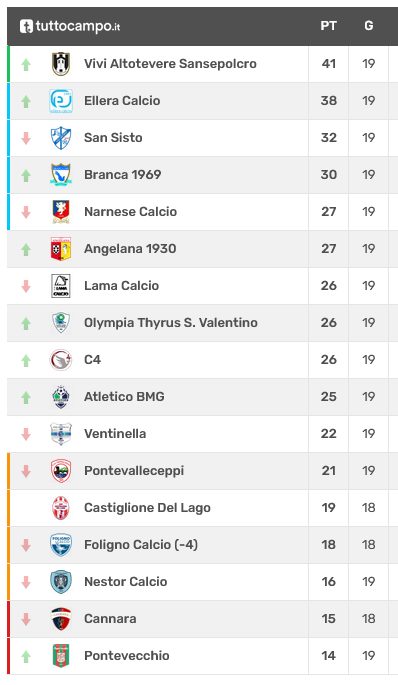Viewport: 398px width, 685px height.
Task: Open the Ventinella team link
Action: 115,434
